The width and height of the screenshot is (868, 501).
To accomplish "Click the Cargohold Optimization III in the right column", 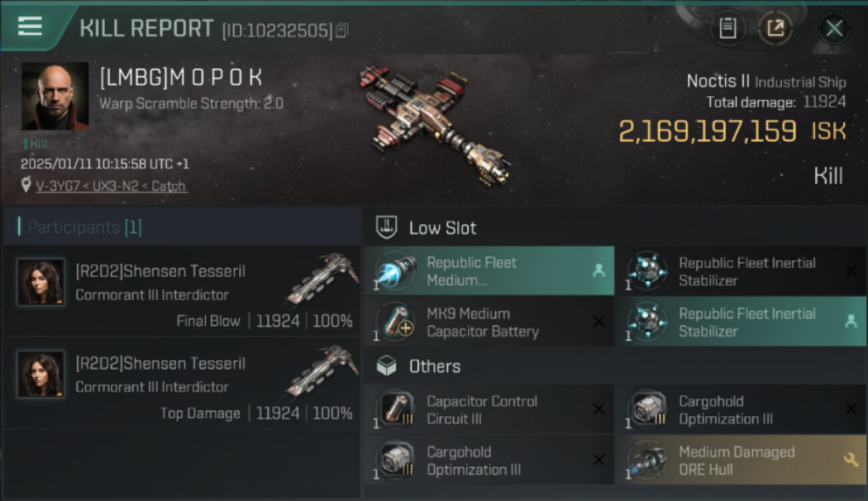I will [x=741, y=409].
